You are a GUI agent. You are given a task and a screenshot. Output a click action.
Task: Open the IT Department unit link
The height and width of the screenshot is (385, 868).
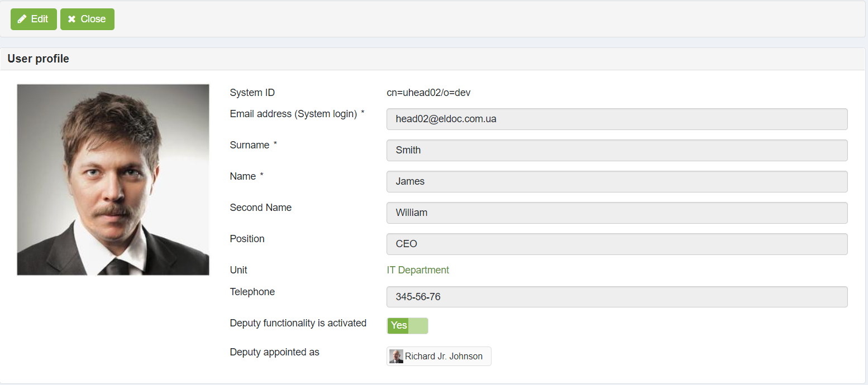418,270
